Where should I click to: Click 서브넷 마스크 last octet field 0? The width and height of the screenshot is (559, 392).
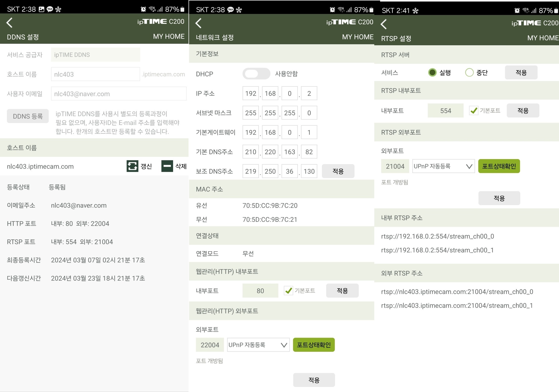tap(309, 113)
